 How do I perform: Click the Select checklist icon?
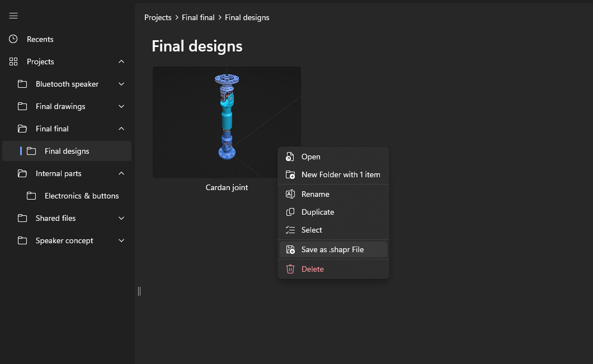[290, 230]
